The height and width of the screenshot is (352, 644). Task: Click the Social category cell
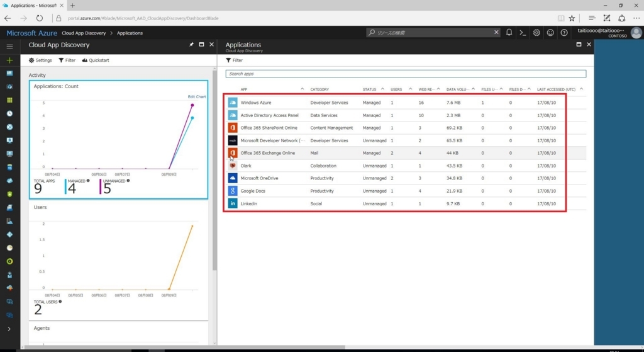(316, 203)
